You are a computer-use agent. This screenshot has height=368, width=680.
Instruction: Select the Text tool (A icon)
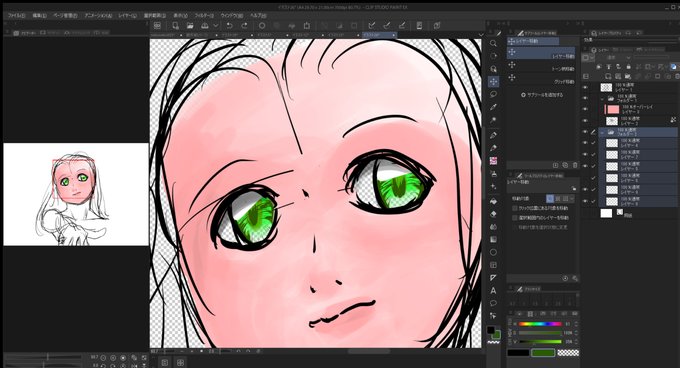pyautogui.click(x=493, y=290)
